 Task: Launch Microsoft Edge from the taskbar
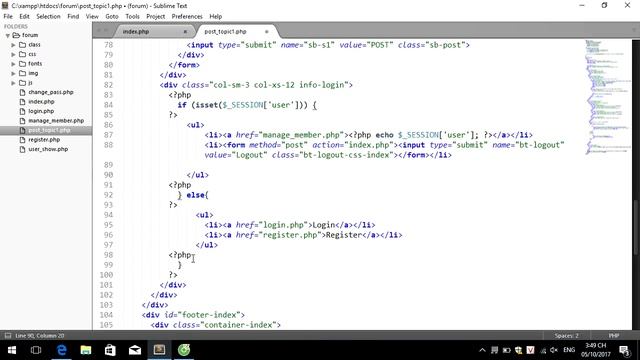[61, 350]
